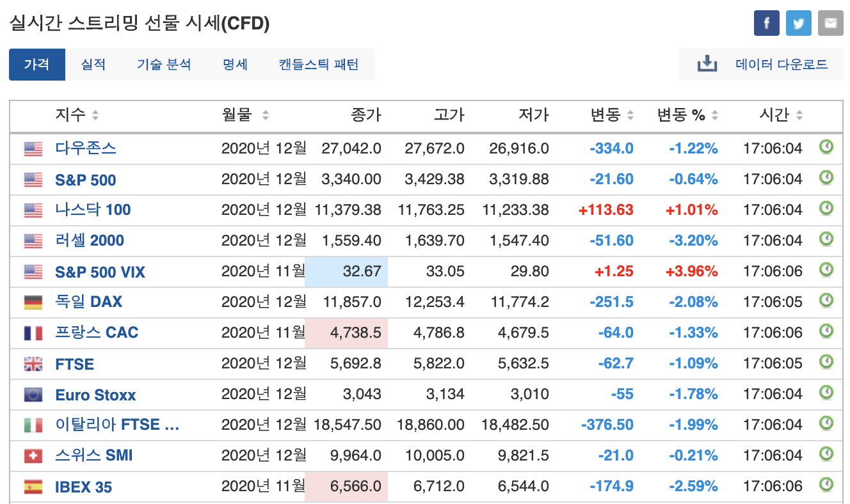This screenshot has width=850, height=504.
Task: Open the 스위스 SMI link
Action: coord(94,455)
